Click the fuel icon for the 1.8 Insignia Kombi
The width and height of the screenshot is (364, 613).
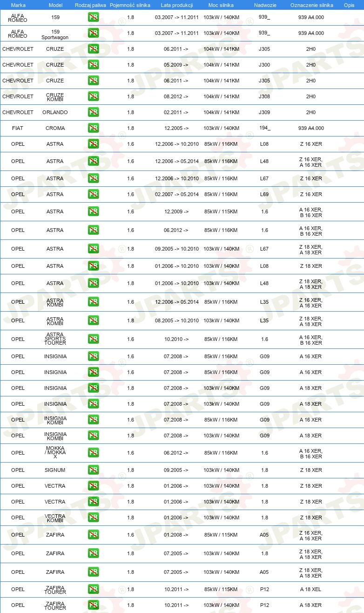click(93, 436)
